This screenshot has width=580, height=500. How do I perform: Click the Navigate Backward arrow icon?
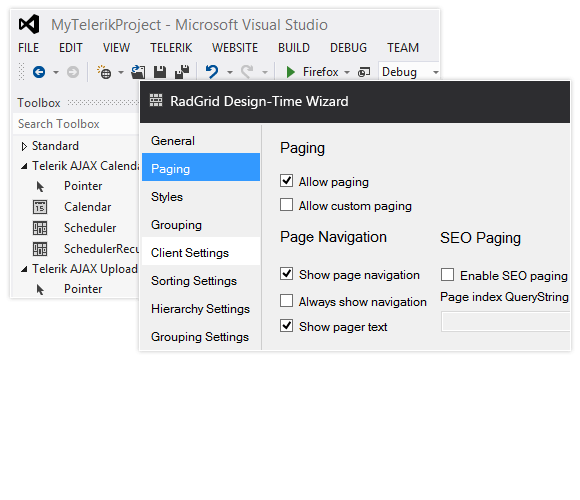(39, 72)
